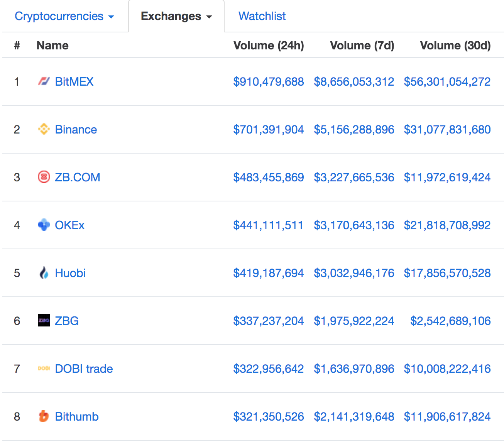Viewport: 504px width, 443px height.
Task: Select rank number 3 in ZB.COM row
Action: pyautogui.click(x=17, y=177)
